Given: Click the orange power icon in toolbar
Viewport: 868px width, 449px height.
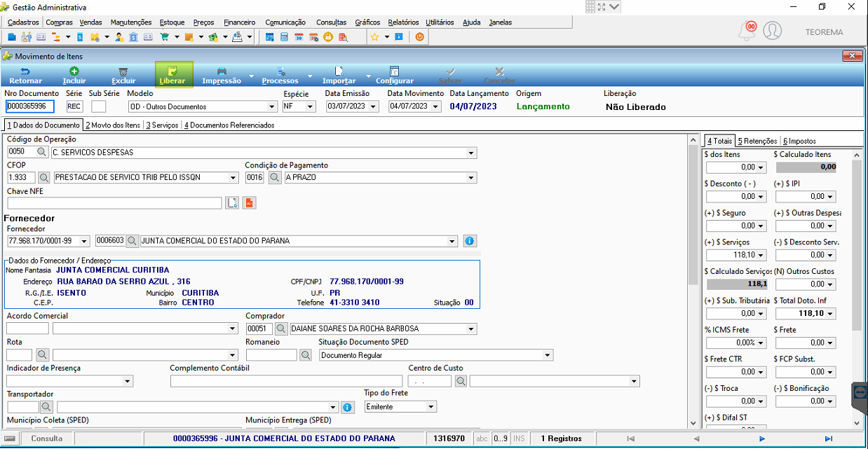Looking at the screenshot, I should click(420, 36).
